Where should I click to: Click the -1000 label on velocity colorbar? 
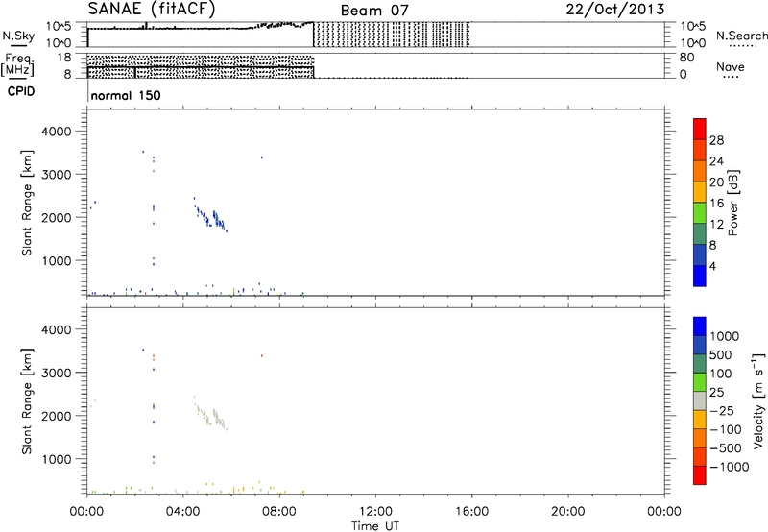(x=729, y=467)
